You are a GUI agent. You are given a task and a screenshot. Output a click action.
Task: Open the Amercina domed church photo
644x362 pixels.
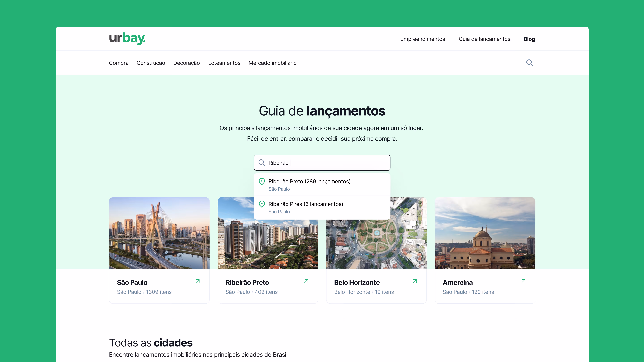click(485, 233)
